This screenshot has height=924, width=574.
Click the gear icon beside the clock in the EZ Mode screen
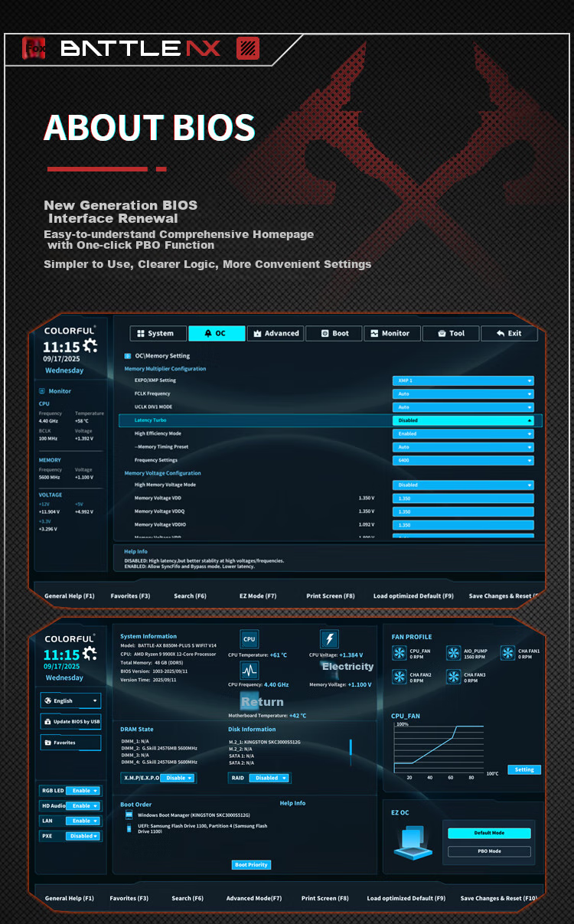[x=90, y=654]
